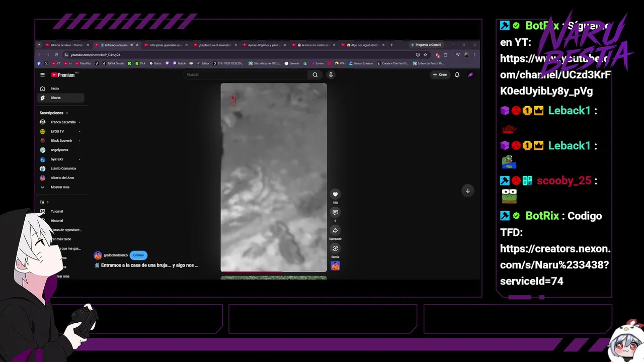644x362 pixels.
Task: Open creators.nexon.com link in chat
Action: point(555,265)
